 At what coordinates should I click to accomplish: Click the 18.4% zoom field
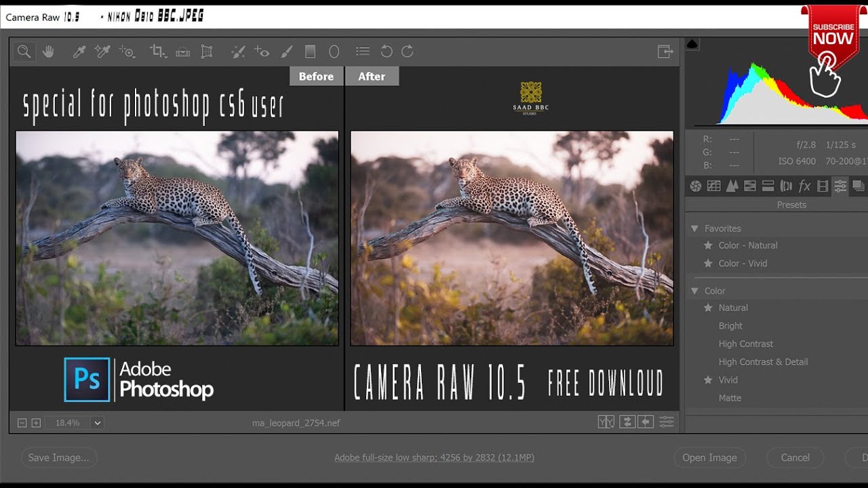pos(68,423)
